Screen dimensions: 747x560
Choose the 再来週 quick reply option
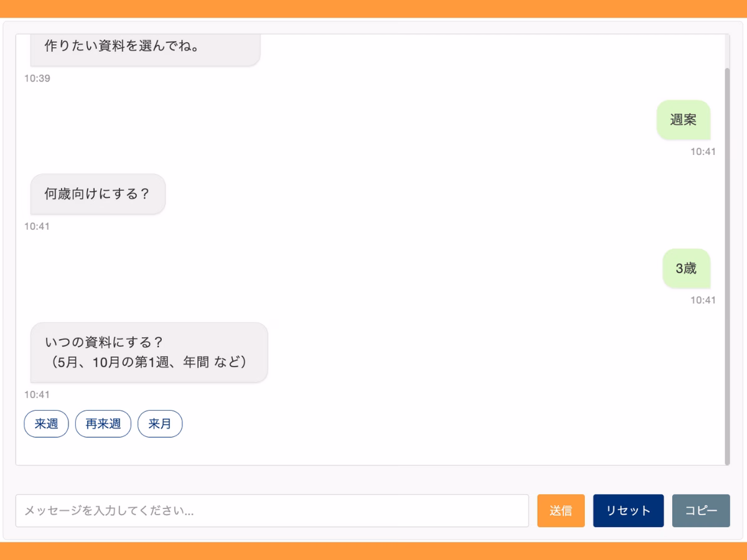click(x=103, y=424)
